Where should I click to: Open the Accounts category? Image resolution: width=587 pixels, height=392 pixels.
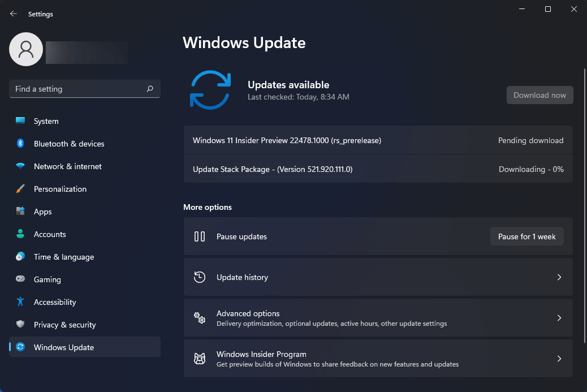click(85, 234)
